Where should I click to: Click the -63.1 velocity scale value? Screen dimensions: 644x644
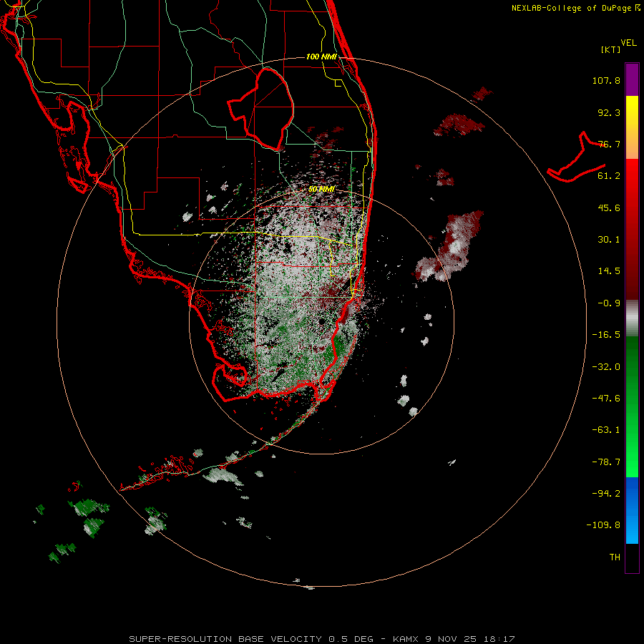[606, 430]
